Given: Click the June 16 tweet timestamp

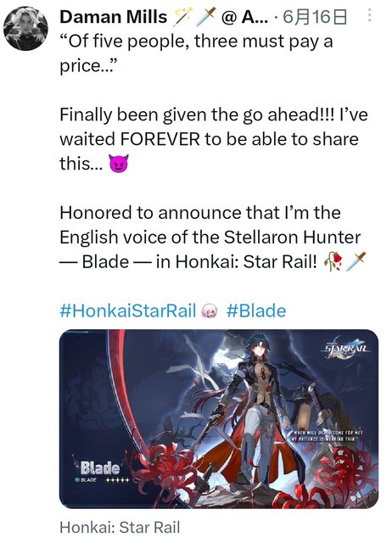Looking at the screenshot, I should coord(315,17).
